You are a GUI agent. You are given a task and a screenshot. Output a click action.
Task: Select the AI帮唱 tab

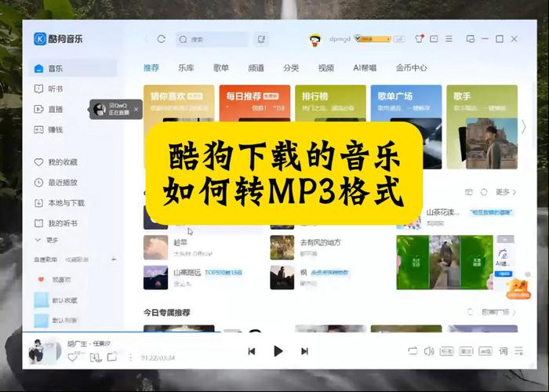click(x=365, y=68)
